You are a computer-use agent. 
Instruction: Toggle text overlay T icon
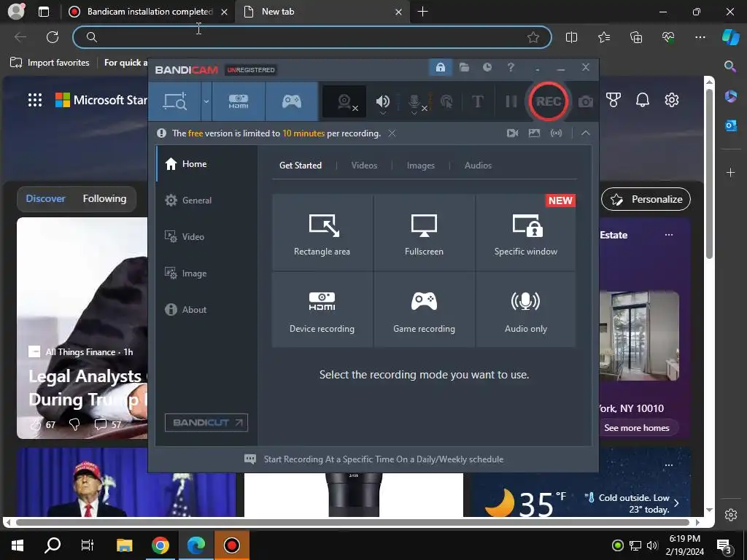477,101
